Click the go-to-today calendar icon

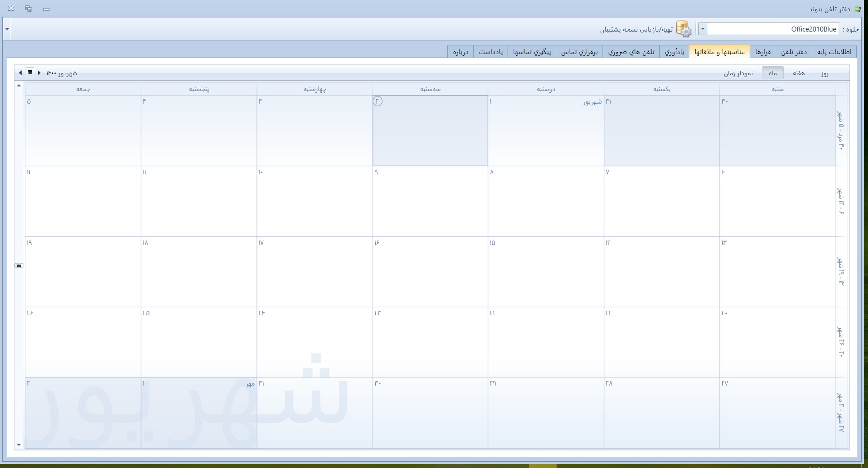[30, 72]
